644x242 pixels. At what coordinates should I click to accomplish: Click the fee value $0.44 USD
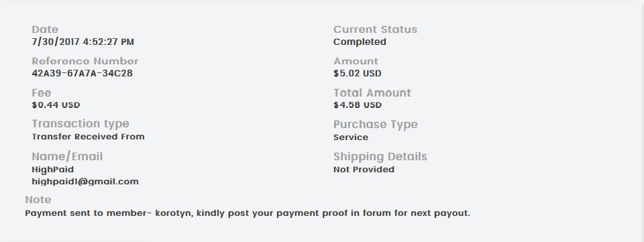click(56, 105)
